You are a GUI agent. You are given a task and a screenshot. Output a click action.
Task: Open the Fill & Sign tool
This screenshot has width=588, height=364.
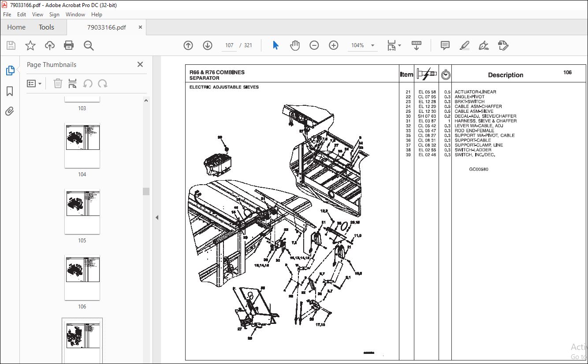point(484,45)
